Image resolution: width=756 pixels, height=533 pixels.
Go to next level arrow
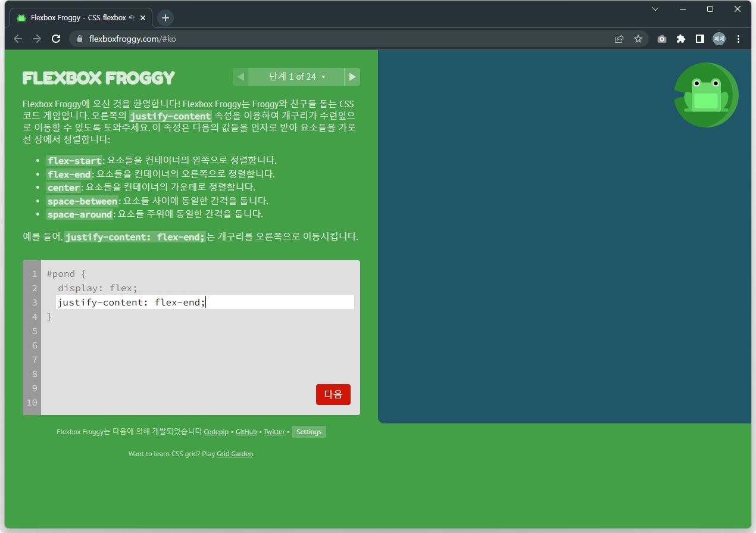352,77
